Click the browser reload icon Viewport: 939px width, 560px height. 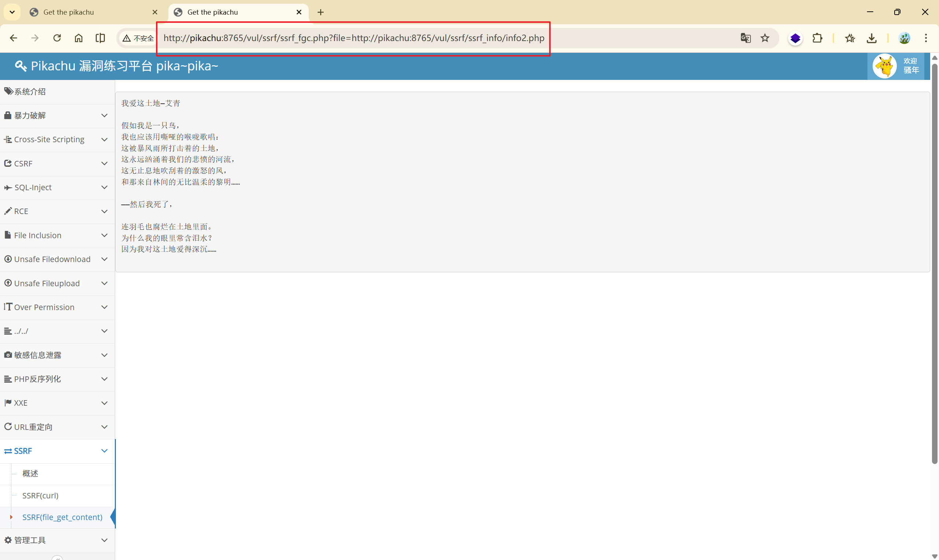(x=57, y=38)
